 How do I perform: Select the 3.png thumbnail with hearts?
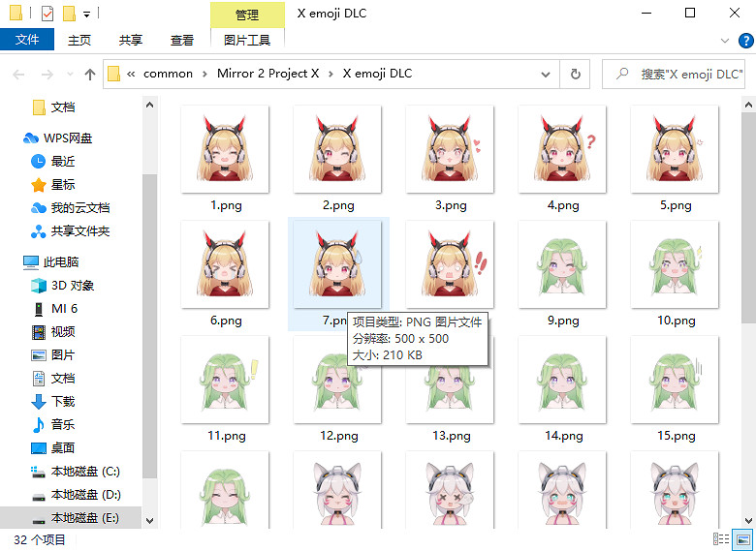coord(450,149)
